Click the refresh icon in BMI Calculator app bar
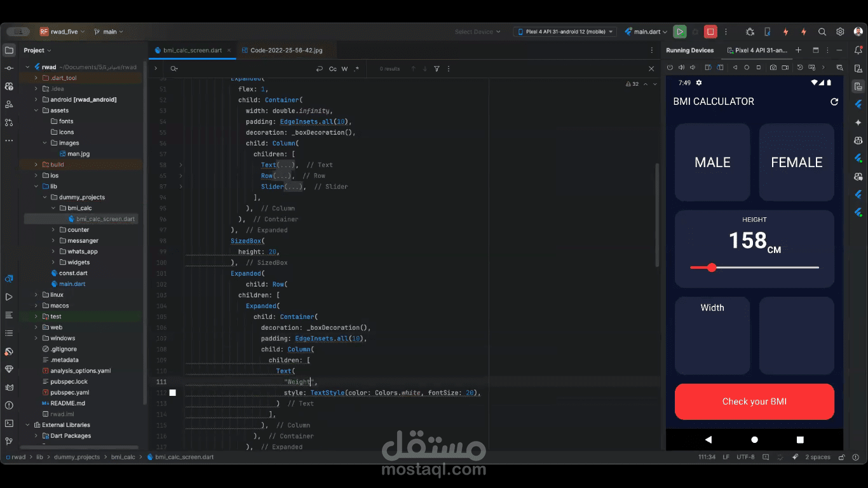868x488 pixels. [x=834, y=102]
